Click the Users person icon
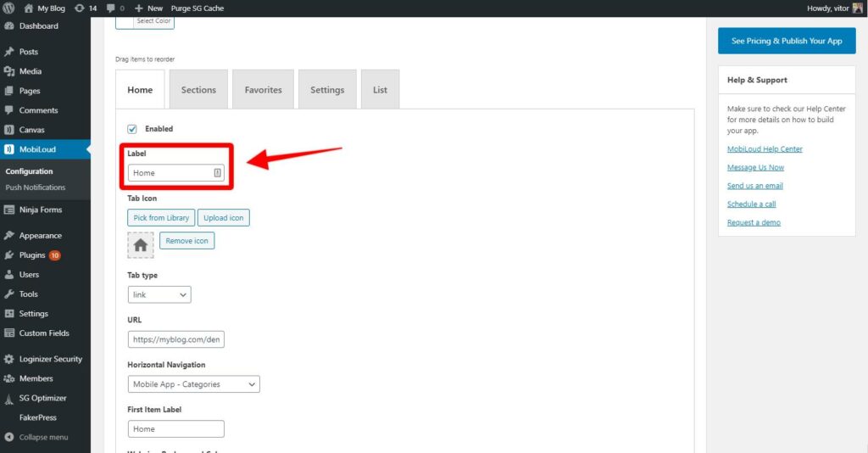This screenshot has width=868, height=453. coord(8,275)
